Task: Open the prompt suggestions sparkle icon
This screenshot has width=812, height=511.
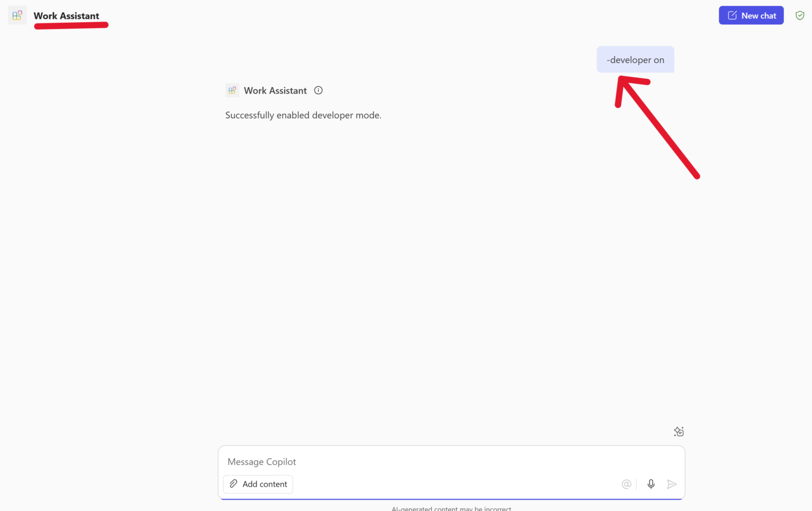Action: coord(679,431)
